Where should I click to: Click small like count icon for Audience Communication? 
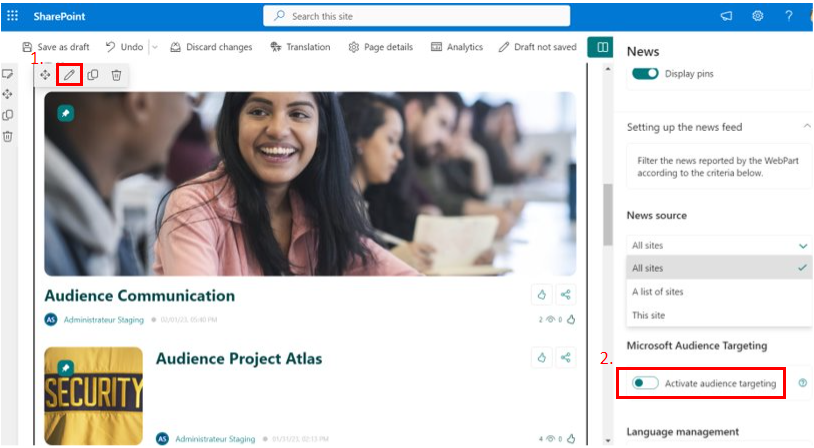[x=571, y=319]
